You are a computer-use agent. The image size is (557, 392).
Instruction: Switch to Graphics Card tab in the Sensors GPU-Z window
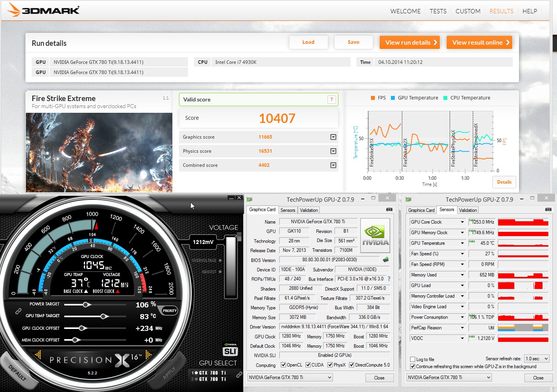click(x=421, y=210)
